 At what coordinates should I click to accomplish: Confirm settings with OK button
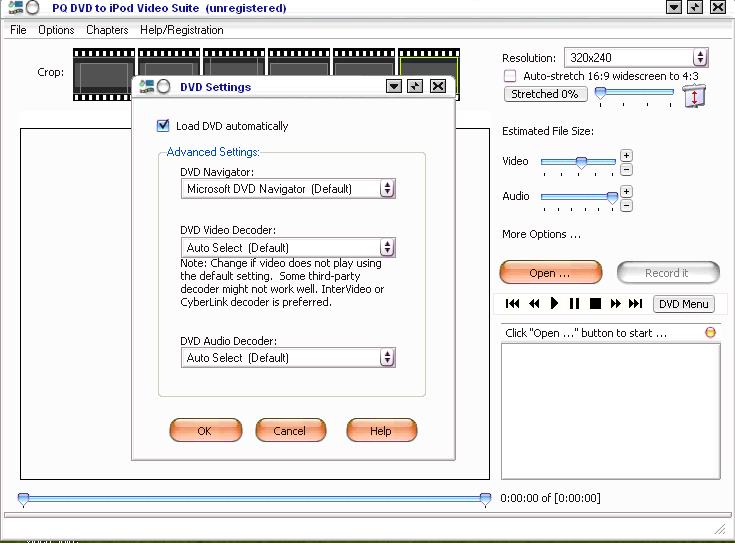click(205, 430)
